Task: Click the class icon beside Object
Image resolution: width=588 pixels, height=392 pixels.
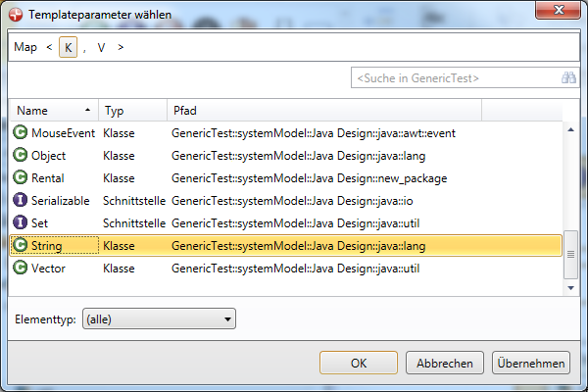Action: (x=21, y=155)
